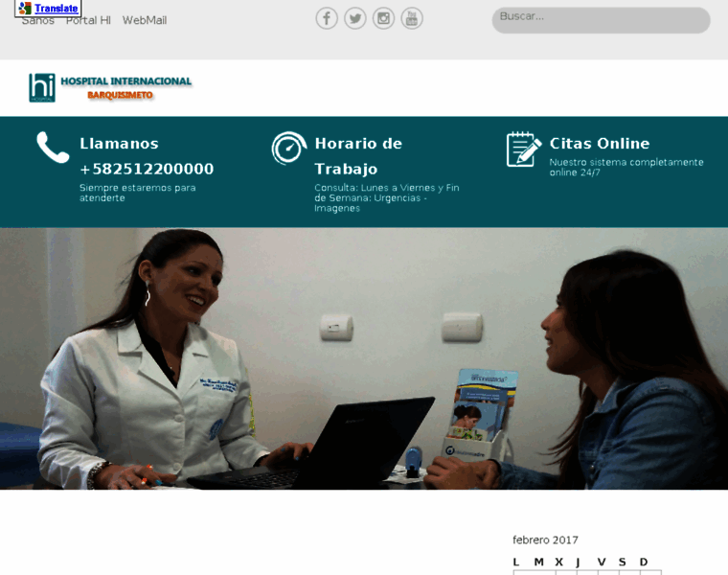Screen dimensions: 728x575
Task: Click the Google Translate icon
Action: 25,8
